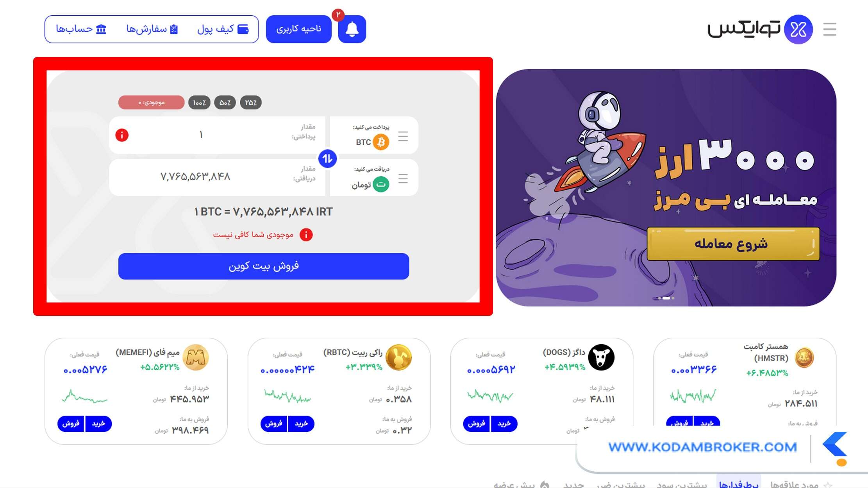This screenshot has width=868, height=488.
Task: Select the 50% balance option
Action: pyautogui.click(x=225, y=103)
